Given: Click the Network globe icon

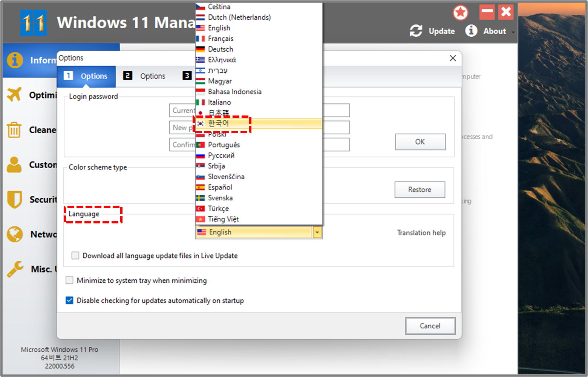Looking at the screenshot, I should coord(15,234).
